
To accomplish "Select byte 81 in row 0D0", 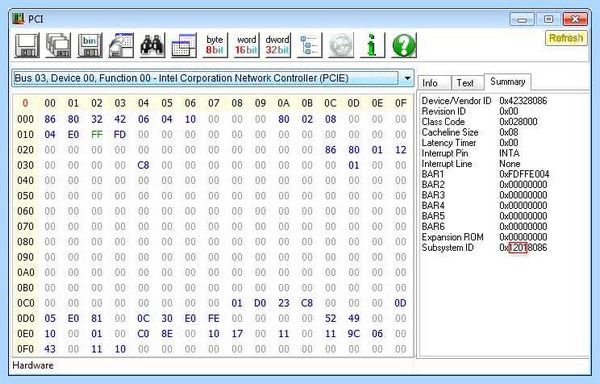I will pyautogui.click(x=97, y=318).
